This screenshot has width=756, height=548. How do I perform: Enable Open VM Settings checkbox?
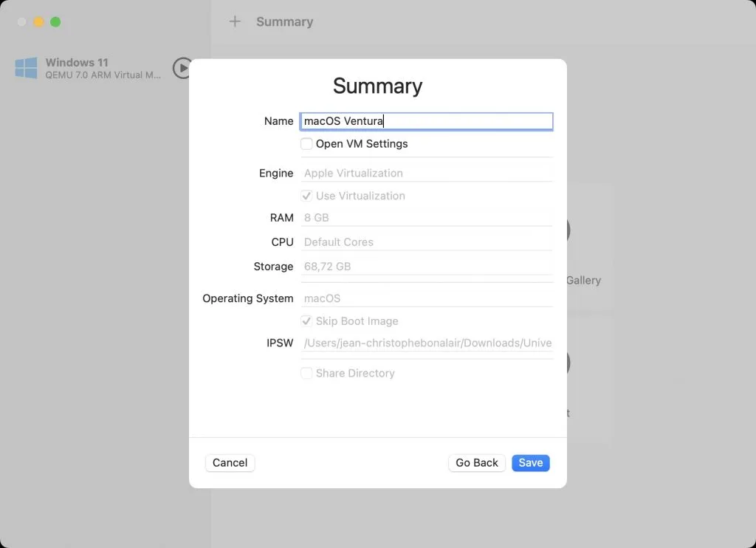click(306, 144)
